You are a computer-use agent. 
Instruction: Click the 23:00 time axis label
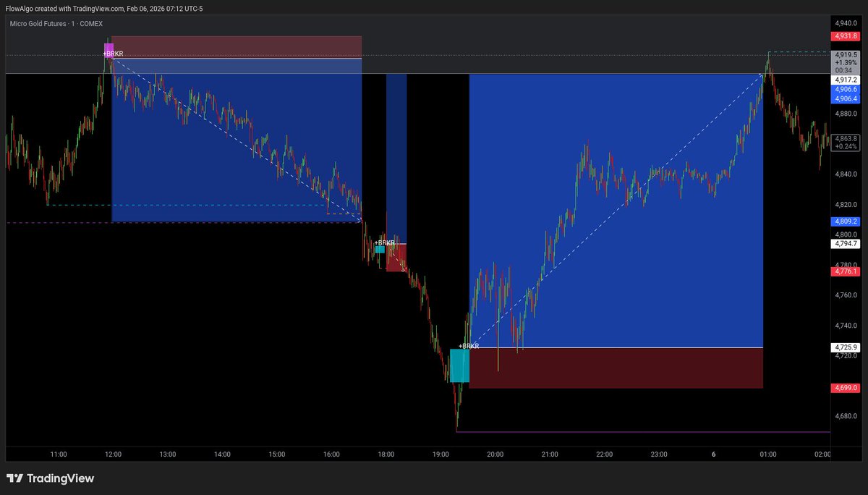[659, 454]
